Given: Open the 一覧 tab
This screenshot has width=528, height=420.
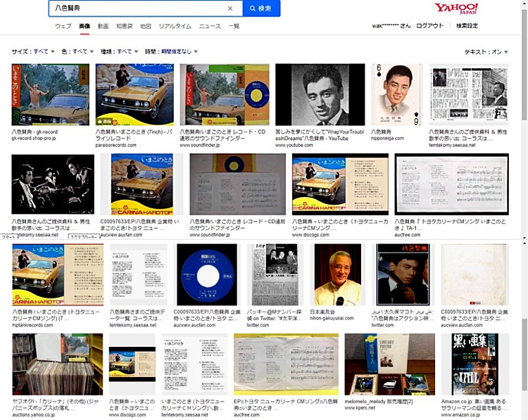Looking at the screenshot, I should point(234,26).
